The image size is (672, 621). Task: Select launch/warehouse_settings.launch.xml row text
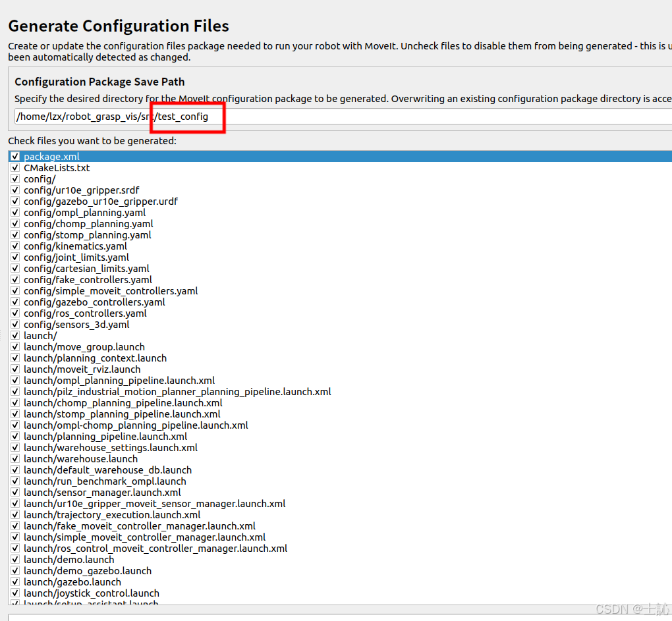[111, 448]
